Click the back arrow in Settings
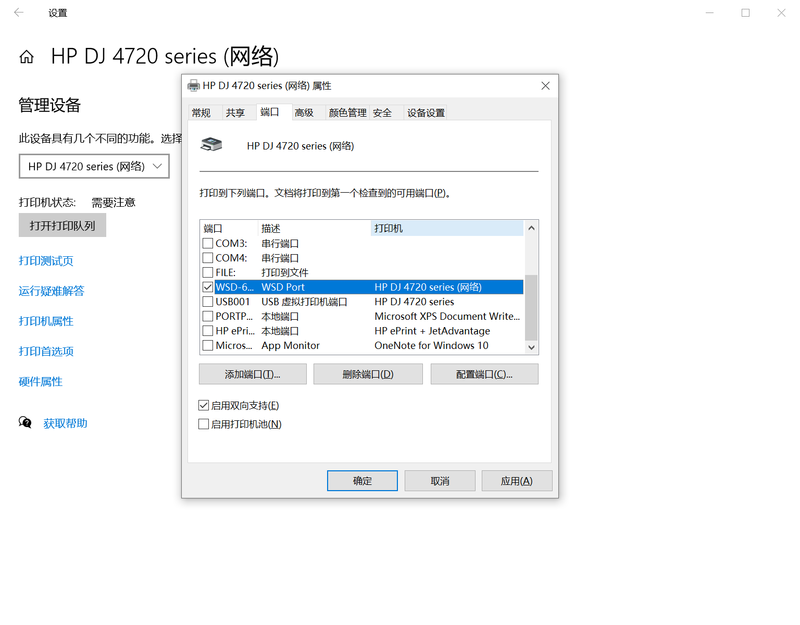The width and height of the screenshot is (800, 625). point(19,13)
